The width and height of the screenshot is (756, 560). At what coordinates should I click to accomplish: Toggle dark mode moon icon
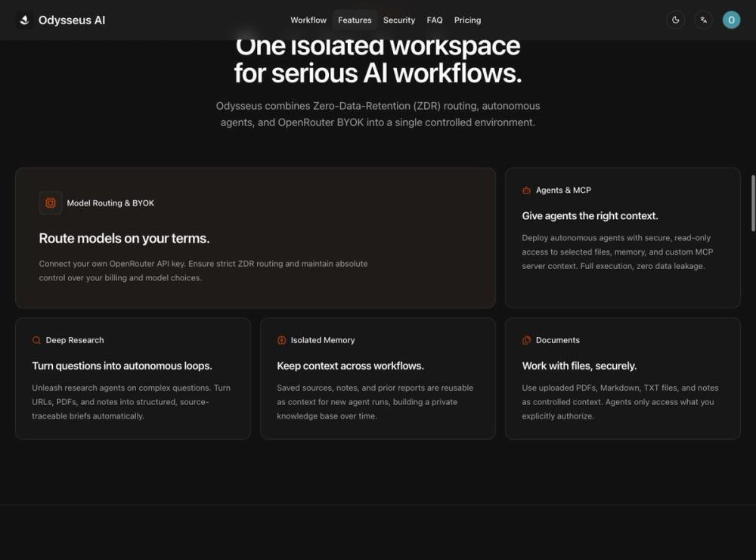[x=675, y=20]
